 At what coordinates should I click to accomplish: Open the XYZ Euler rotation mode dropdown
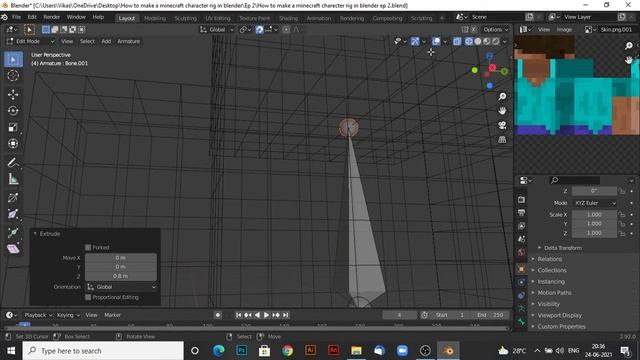(595, 203)
